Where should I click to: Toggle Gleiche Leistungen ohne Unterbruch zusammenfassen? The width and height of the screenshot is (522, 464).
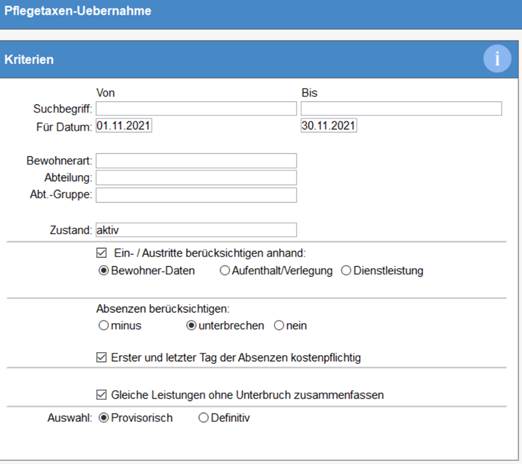pos(101,395)
